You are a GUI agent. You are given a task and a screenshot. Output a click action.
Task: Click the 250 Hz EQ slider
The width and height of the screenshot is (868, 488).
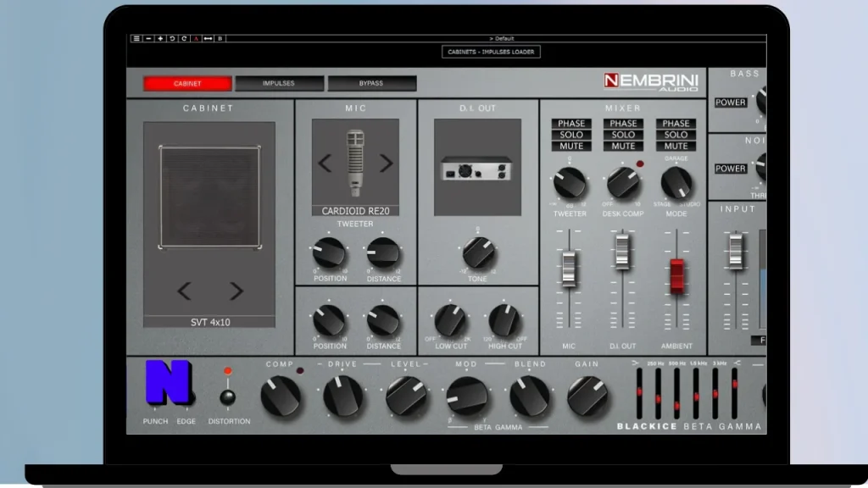pos(658,394)
